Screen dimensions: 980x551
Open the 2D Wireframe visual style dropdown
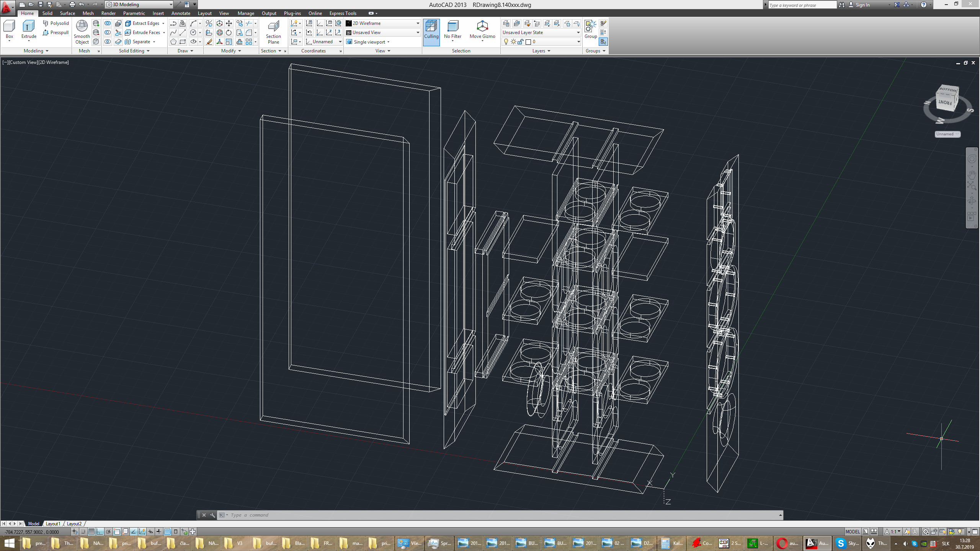[x=382, y=23]
